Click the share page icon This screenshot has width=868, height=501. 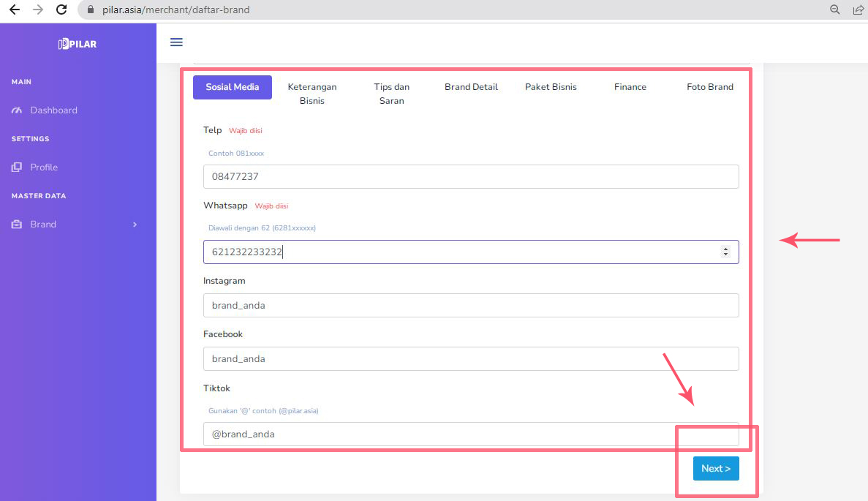858,10
